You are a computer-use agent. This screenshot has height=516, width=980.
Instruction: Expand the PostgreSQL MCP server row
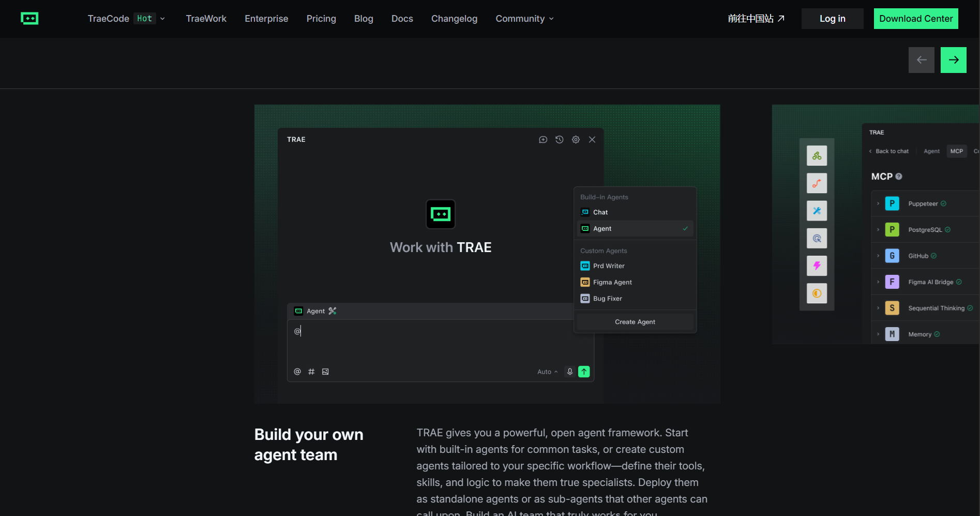click(x=926, y=230)
